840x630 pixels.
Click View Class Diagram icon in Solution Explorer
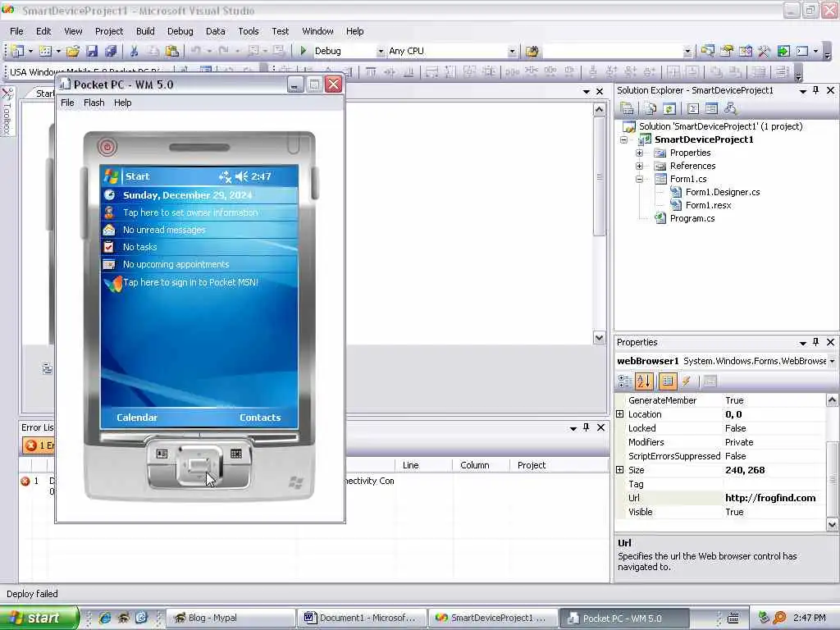[x=730, y=109]
